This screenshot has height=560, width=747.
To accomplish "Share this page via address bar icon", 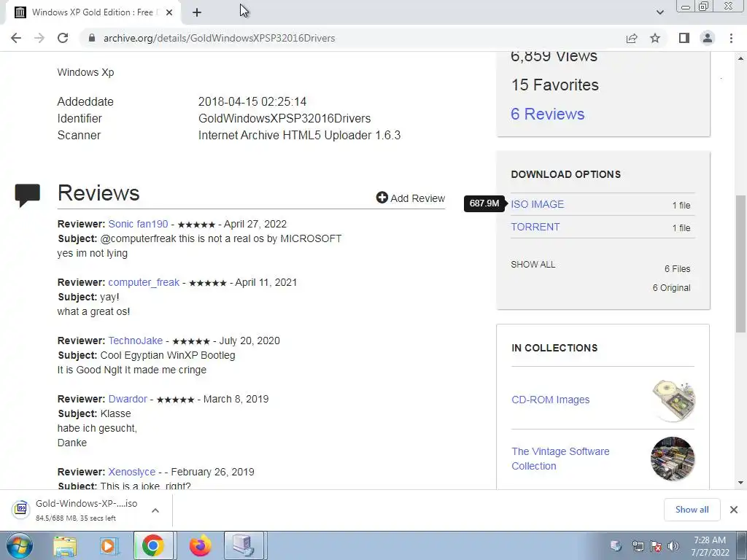I will pyautogui.click(x=632, y=38).
